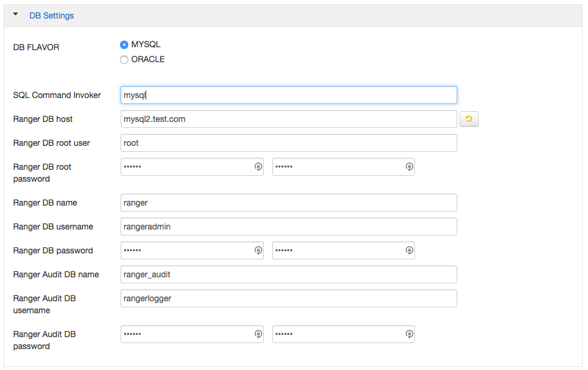The image size is (588, 370).
Task: Select the Ranger DB username field
Action: pos(288,227)
